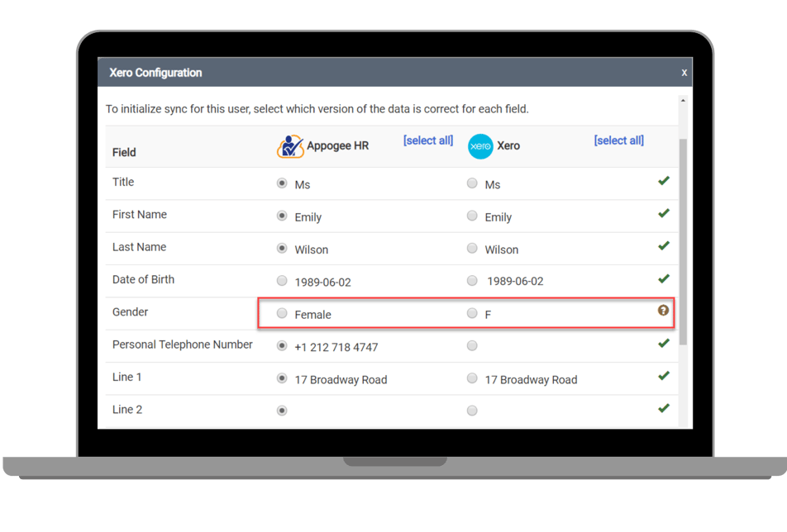Select Xero '17 Broadway Road' Line 1 radio

coord(472,378)
